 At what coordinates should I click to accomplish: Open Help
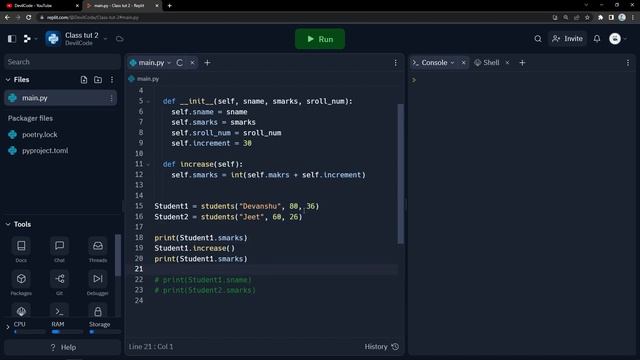point(63,347)
